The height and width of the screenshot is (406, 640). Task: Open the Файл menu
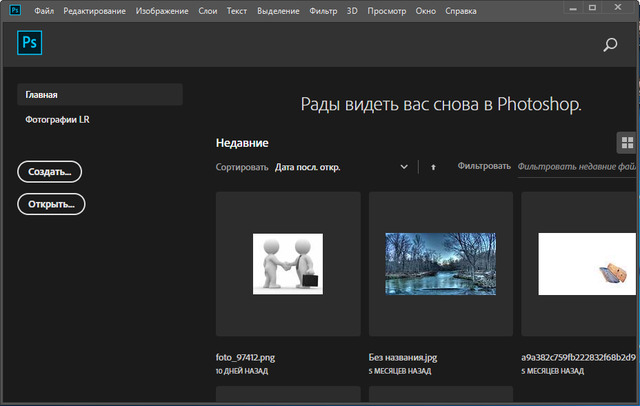click(44, 10)
